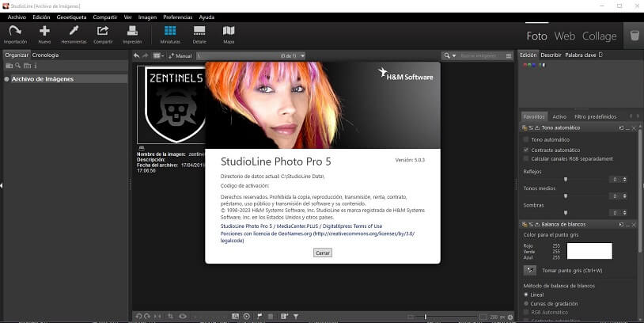Screen dimensions: 644x323
Task: Click the Sombras slider handle
Action: coord(566,213)
